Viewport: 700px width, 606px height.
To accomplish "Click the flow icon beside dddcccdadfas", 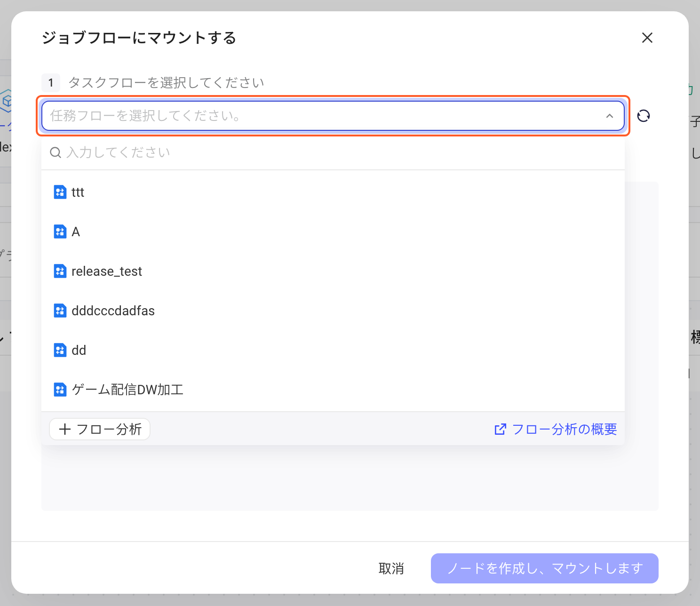I will 60,311.
